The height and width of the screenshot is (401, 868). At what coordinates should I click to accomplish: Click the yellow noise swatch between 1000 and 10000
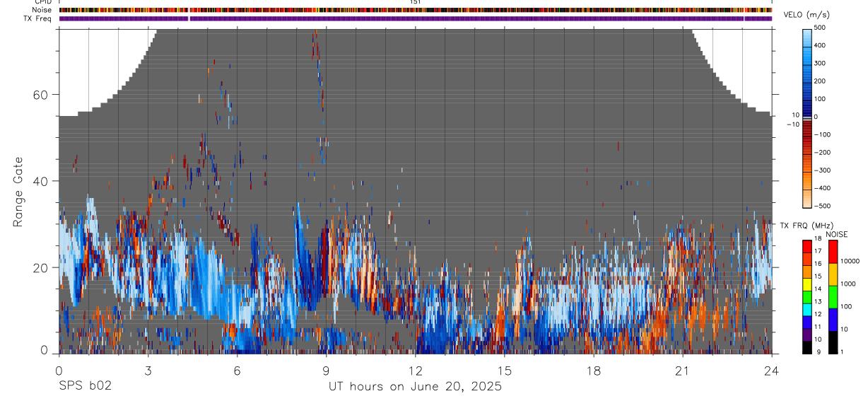[832, 274]
